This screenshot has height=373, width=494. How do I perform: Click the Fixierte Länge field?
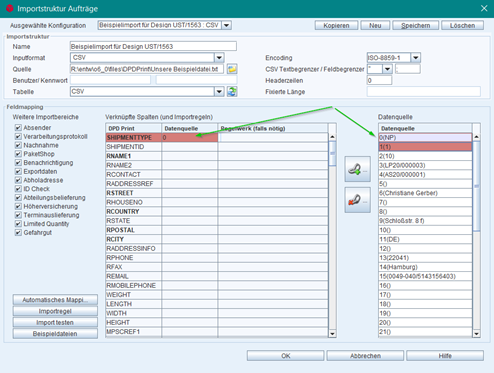click(x=424, y=92)
